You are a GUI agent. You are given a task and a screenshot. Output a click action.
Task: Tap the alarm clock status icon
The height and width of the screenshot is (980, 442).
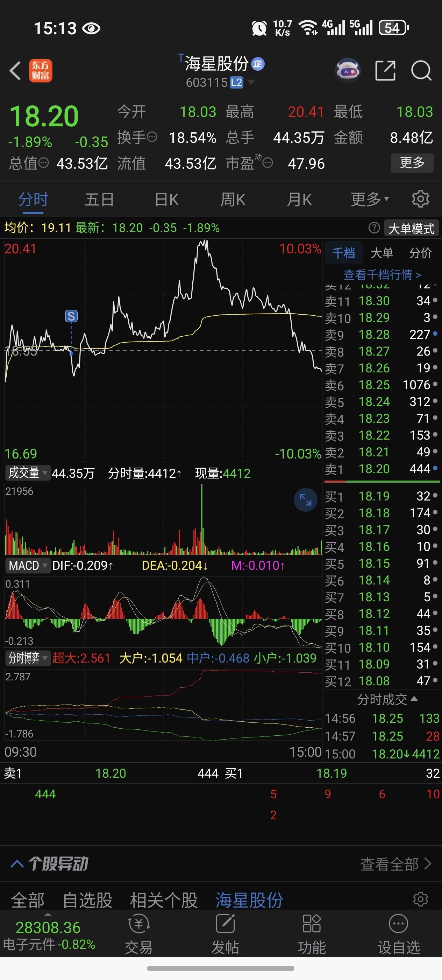click(x=259, y=28)
